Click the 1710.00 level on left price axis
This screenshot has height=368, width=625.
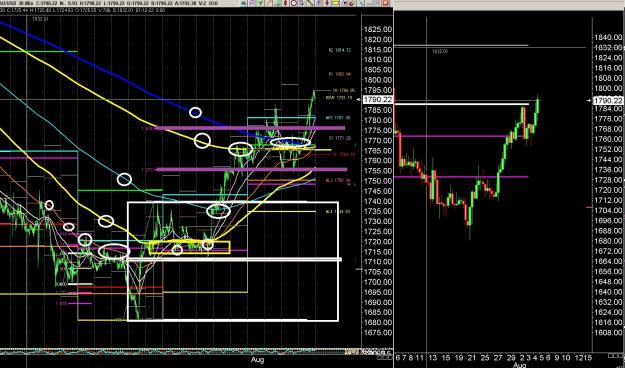click(377, 262)
